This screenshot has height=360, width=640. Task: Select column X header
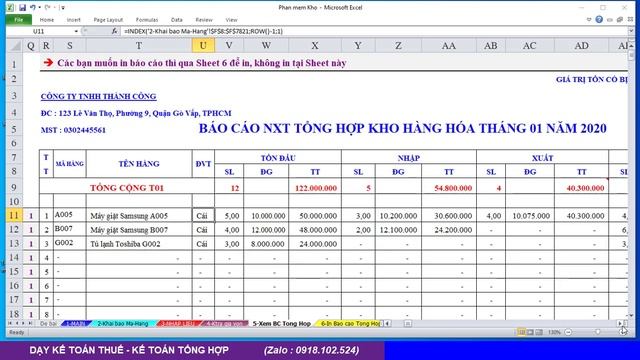(x=315, y=46)
